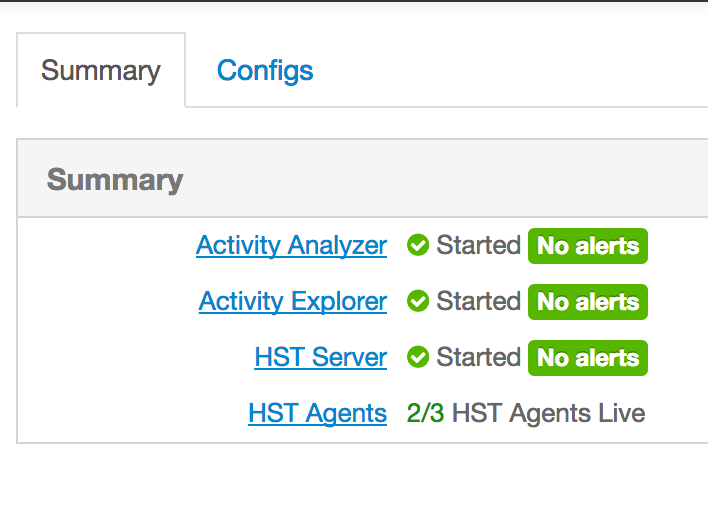Click the bold Summary panel heading
This screenshot has height=508, width=708.
point(115,180)
